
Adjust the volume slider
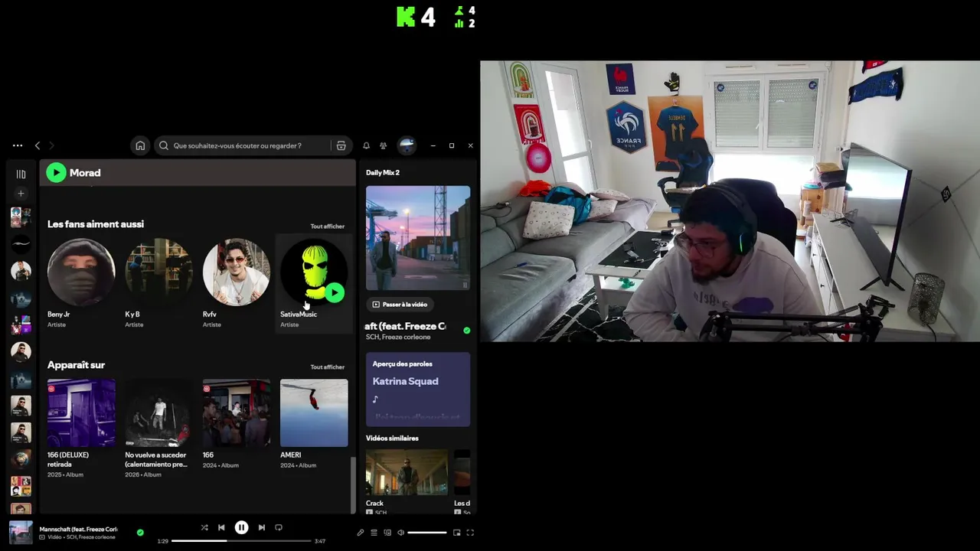(427, 533)
